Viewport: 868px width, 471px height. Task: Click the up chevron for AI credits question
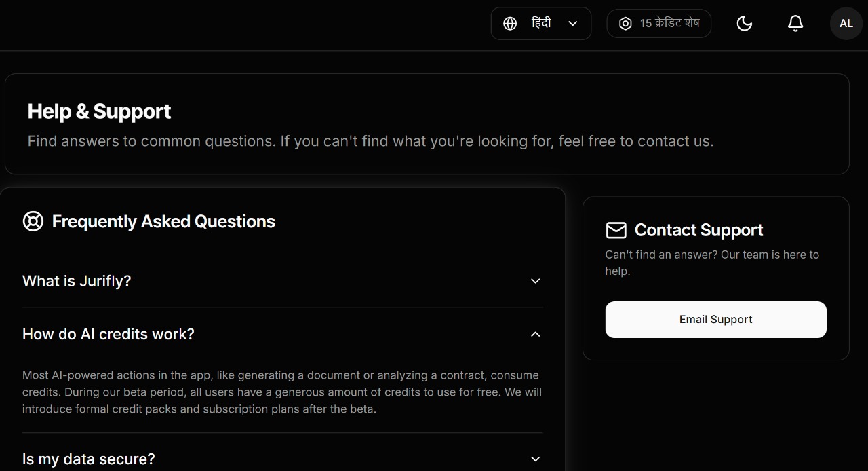535,334
